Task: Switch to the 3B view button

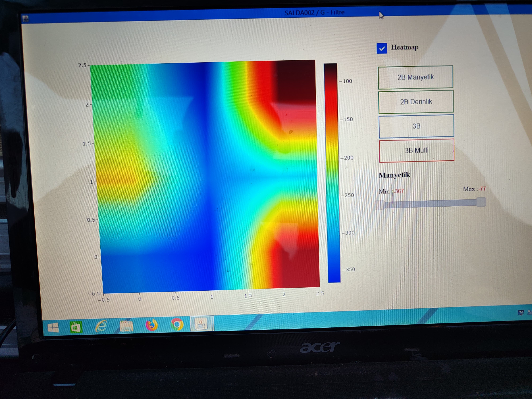Action: point(416,126)
